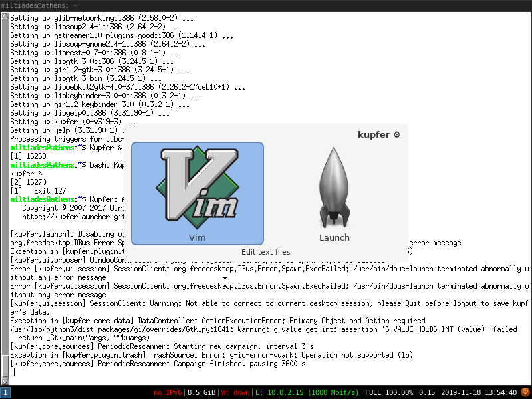Image resolution: width=532 pixels, height=399 pixels.
Task: Click line 'Setting up libgtk-3-0:i386 (3.24.5-1)'
Action: click(x=92, y=61)
